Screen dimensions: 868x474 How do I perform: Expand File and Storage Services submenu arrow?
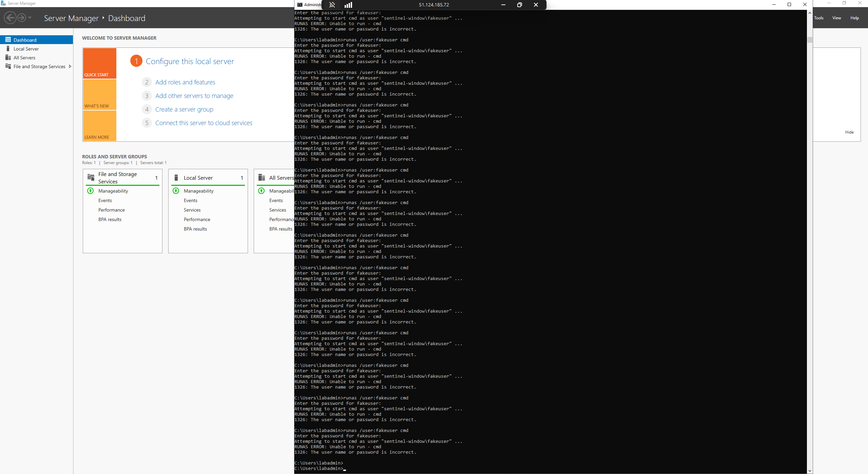click(x=70, y=66)
